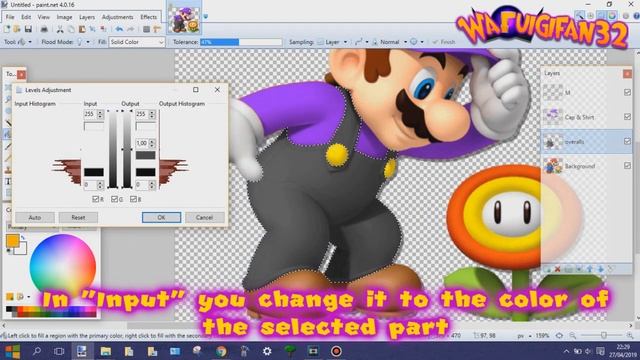Toggle visibility of Cap & Shirt layer
Viewport: 640px width, 360px height.
point(627,117)
